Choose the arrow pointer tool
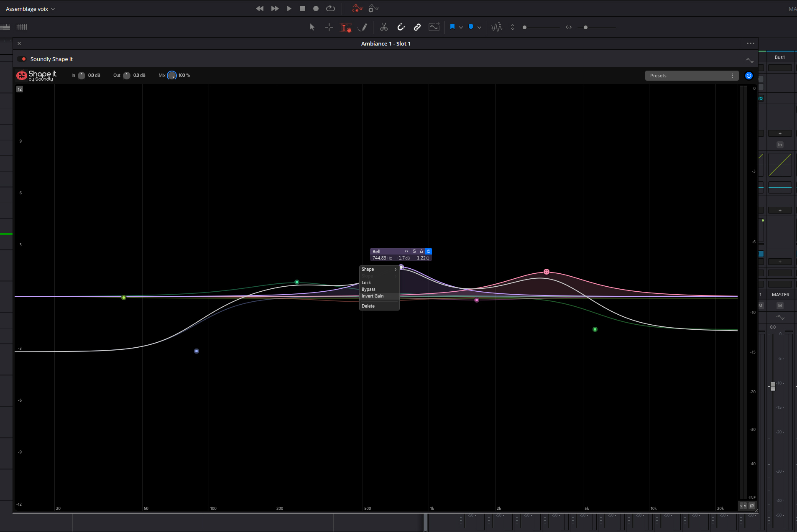This screenshot has width=797, height=532. tap(312, 27)
